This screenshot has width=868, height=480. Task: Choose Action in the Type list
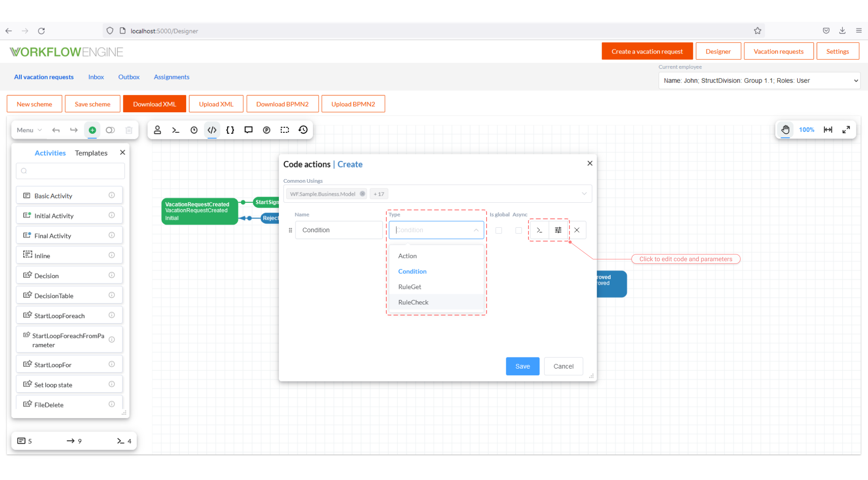pyautogui.click(x=436, y=256)
